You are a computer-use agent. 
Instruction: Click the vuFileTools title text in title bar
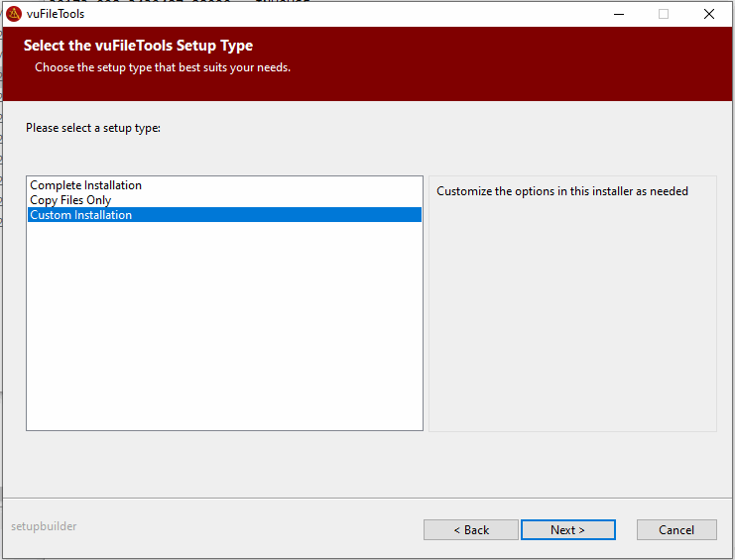56,14
